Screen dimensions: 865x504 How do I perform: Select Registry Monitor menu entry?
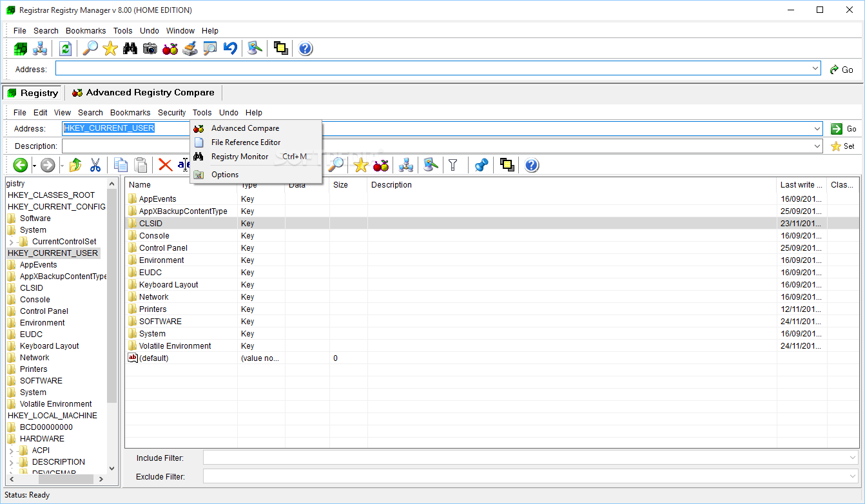tap(256, 157)
